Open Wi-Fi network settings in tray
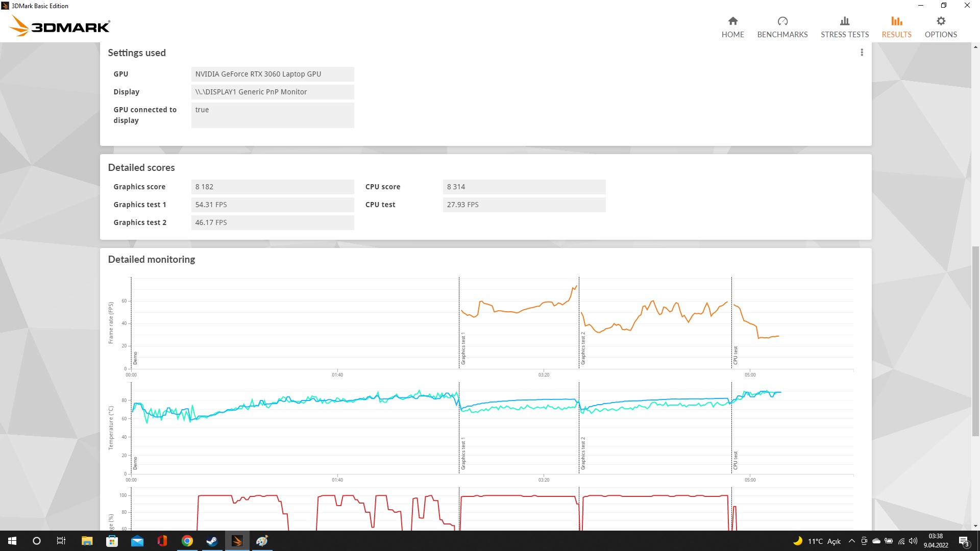 pos(901,541)
